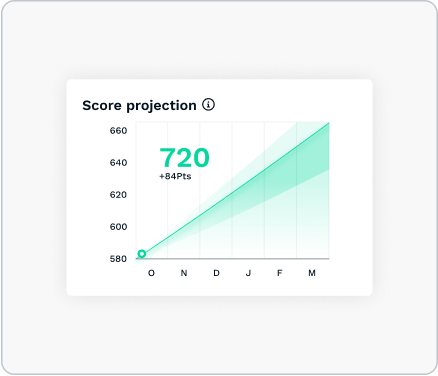Click the end of the green projection line
Screen dimensions: 438x376
328,124
